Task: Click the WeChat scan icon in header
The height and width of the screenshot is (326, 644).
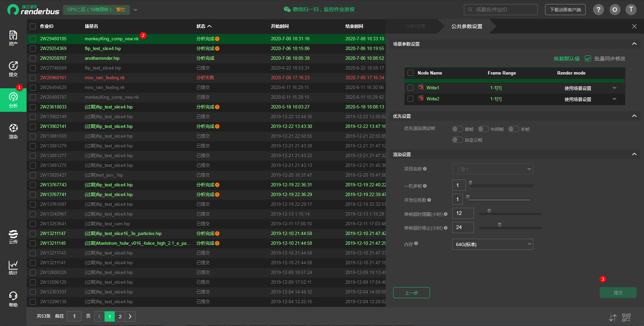Action: pyautogui.click(x=287, y=9)
